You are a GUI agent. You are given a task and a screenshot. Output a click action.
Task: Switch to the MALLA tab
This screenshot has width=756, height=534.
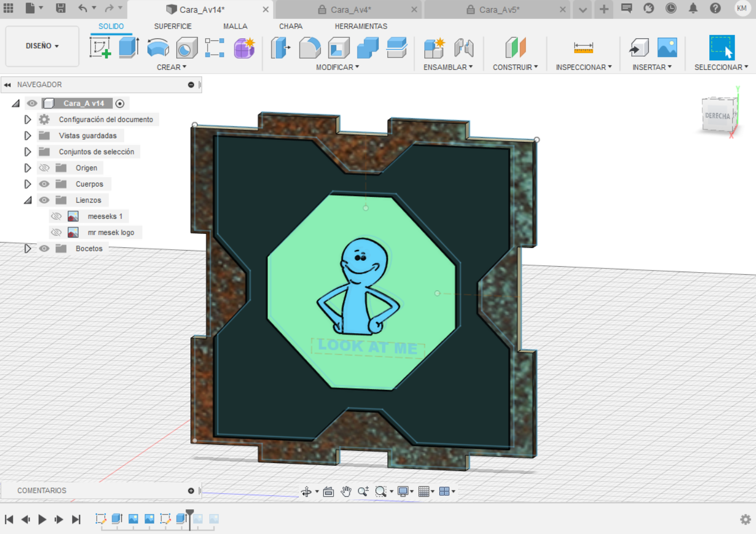(x=235, y=26)
